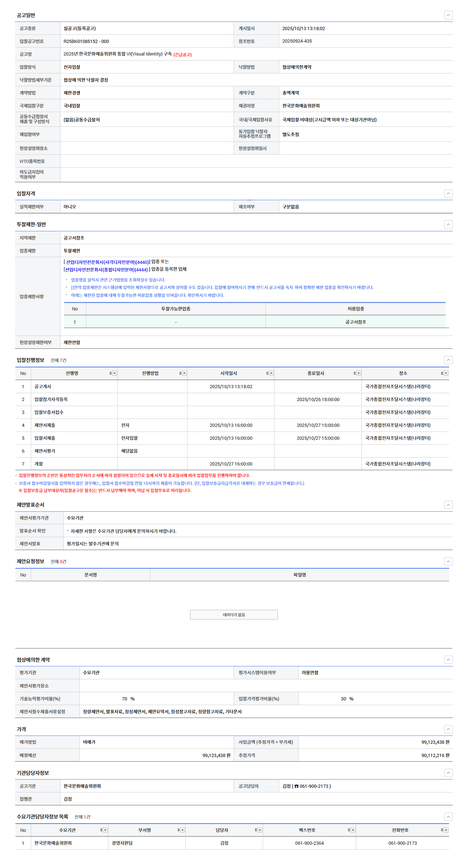Sort the 종료일시 column
The image size is (471, 868).
click(354, 373)
